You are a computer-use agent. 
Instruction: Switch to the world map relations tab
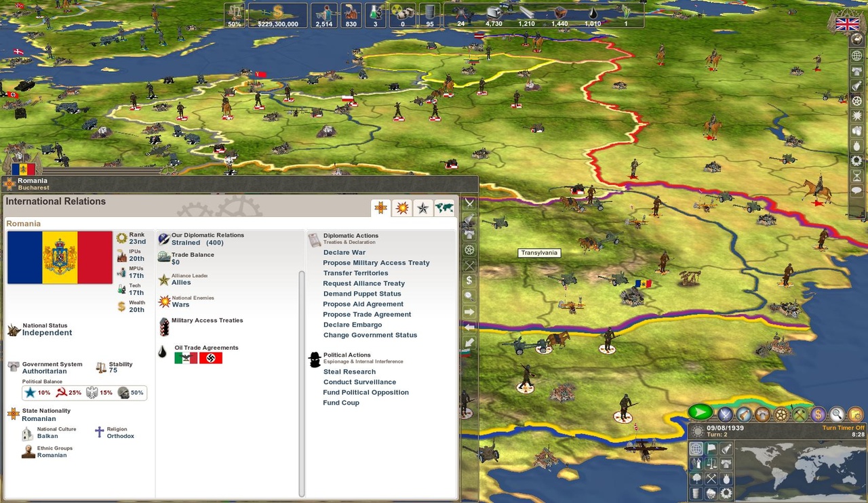click(x=444, y=207)
